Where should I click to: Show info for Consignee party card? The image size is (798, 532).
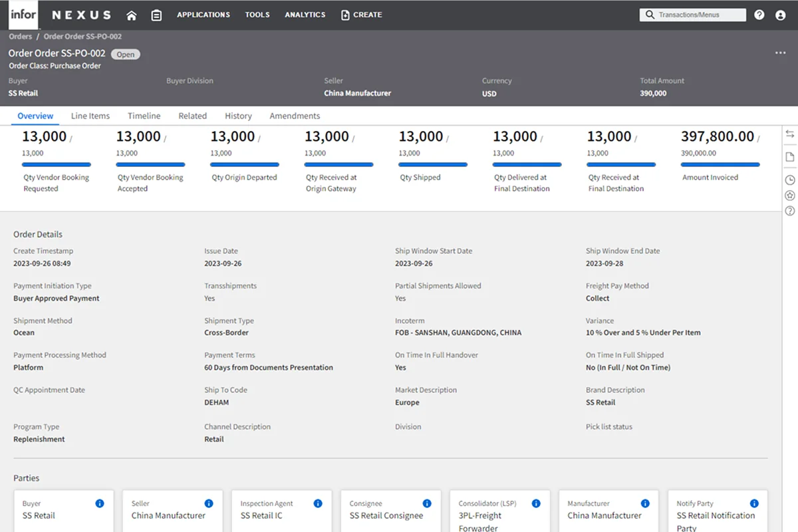tap(427, 503)
